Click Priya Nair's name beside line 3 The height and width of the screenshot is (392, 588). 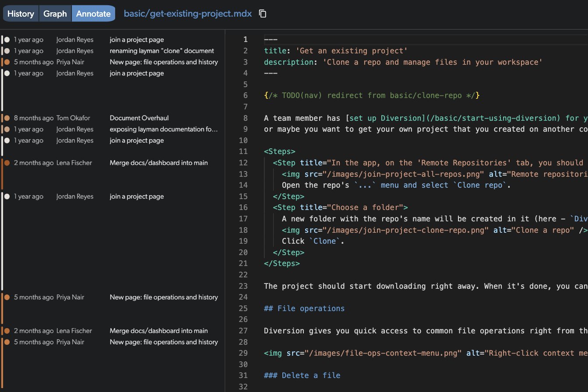point(70,62)
